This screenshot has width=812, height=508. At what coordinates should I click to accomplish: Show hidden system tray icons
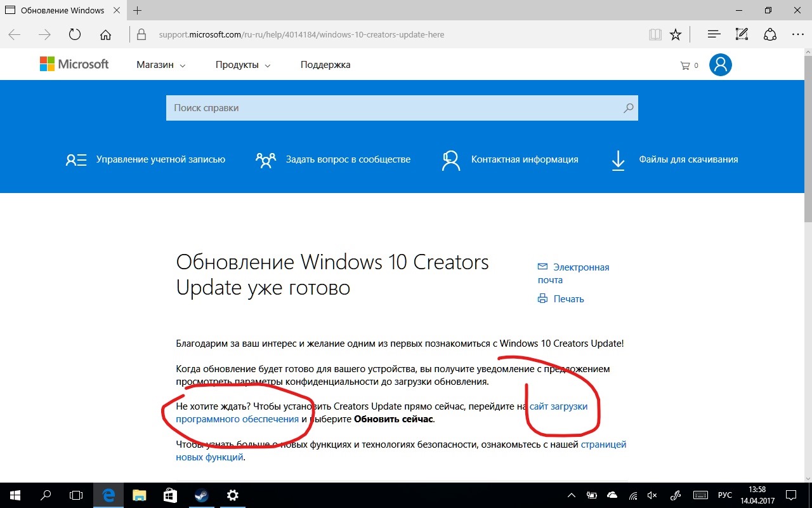click(x=572, y=495)
